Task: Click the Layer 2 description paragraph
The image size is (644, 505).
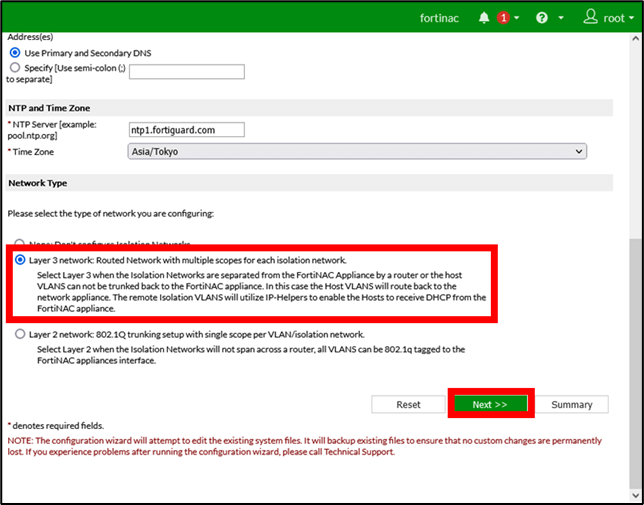Action: pos(251,355)
